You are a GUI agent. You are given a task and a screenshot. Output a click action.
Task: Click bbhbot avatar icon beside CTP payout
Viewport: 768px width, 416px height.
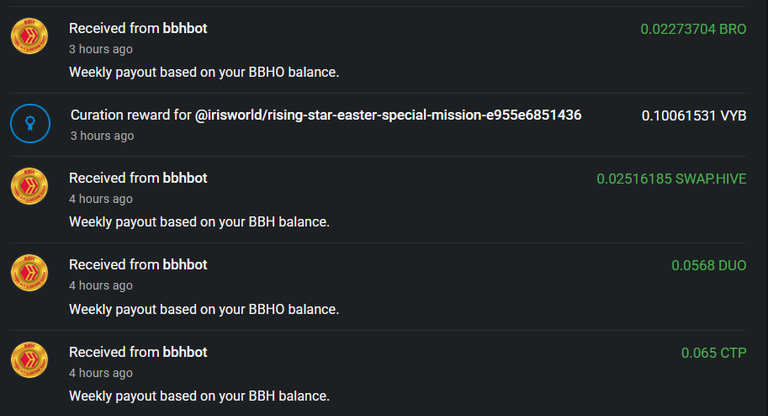pos(29,360)
